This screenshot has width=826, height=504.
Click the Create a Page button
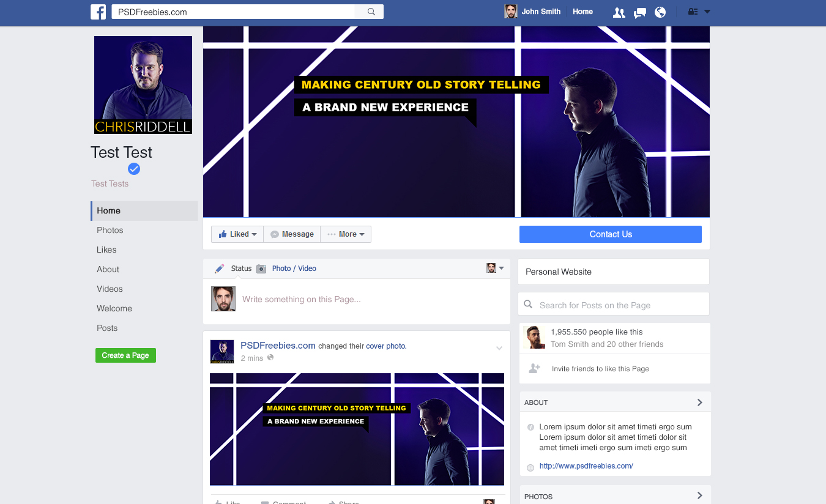125,355
